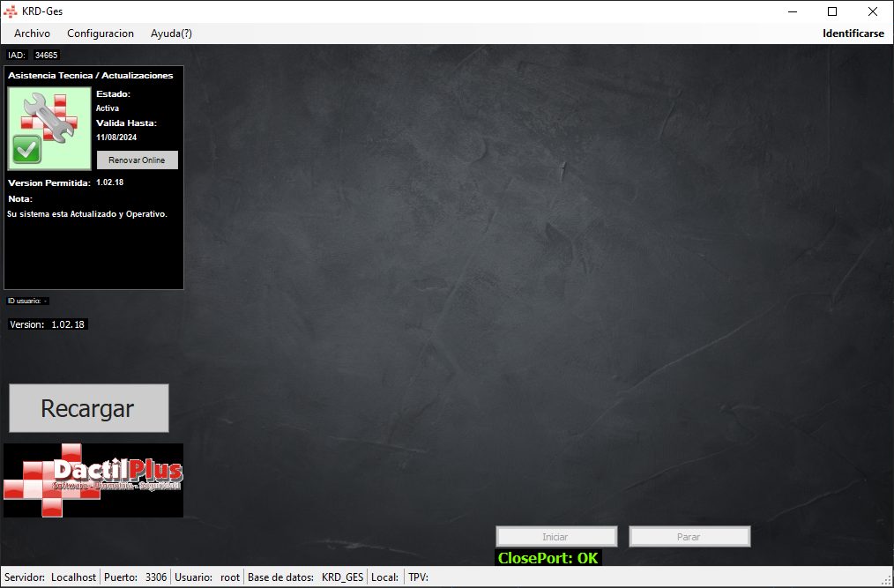Click the 'TPV:' status bar entry
The width and height of the screenshot is (894, 588).
point(419,577)
